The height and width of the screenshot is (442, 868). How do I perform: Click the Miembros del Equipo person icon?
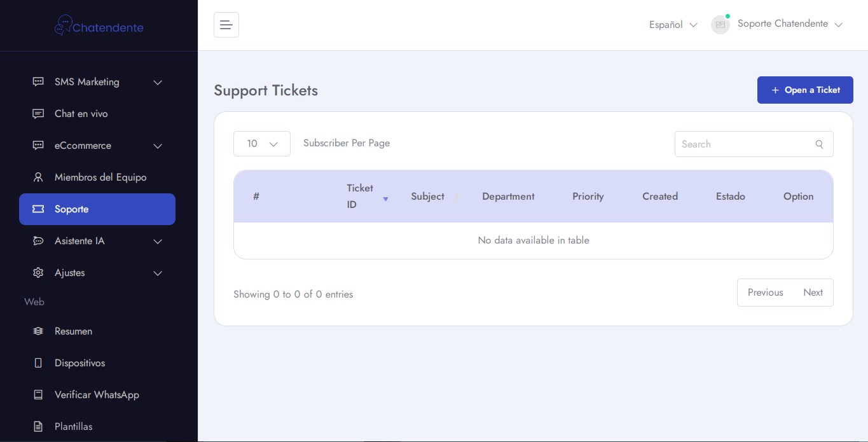tap(38, 177)
